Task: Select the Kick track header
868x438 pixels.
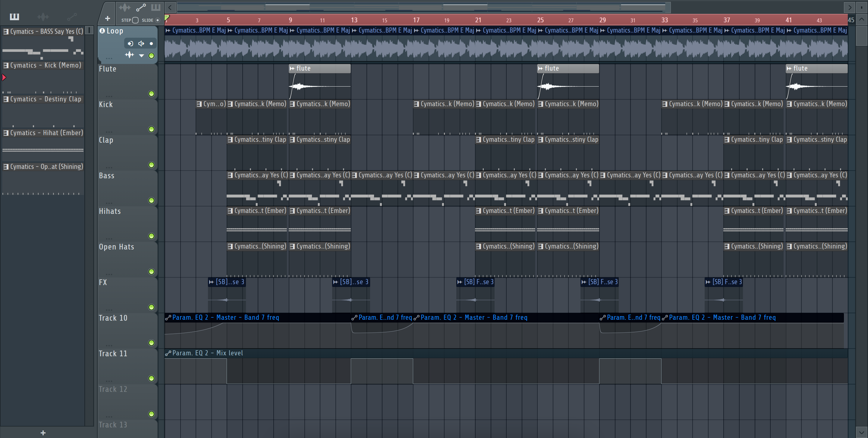Action: click(x=127, y=117)
